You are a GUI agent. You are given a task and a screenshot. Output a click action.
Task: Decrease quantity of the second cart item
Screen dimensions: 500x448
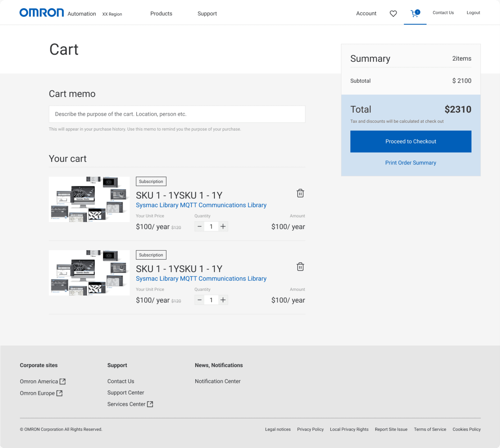click(x=199, y=300)
